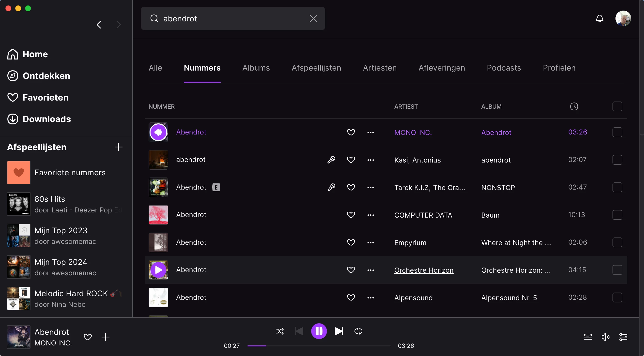Open the notifications bell
Screen dimensions: 644x356
(x=599, y=18)
